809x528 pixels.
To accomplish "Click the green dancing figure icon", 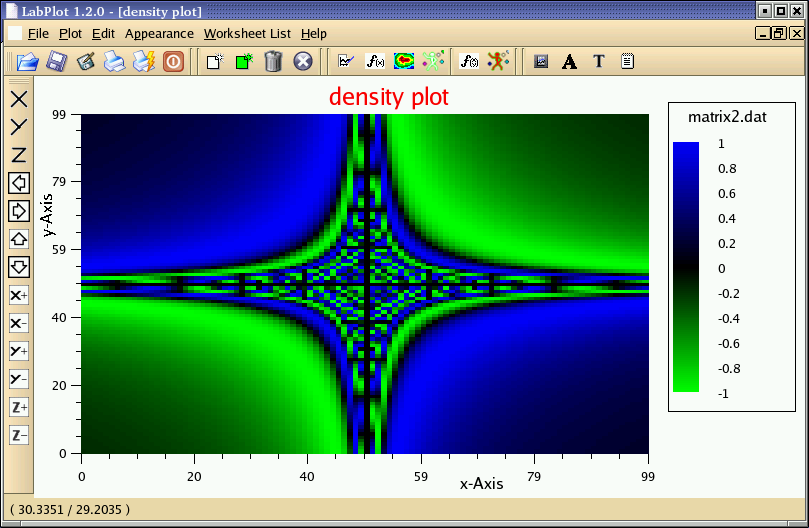I will [x=433, y=61].
